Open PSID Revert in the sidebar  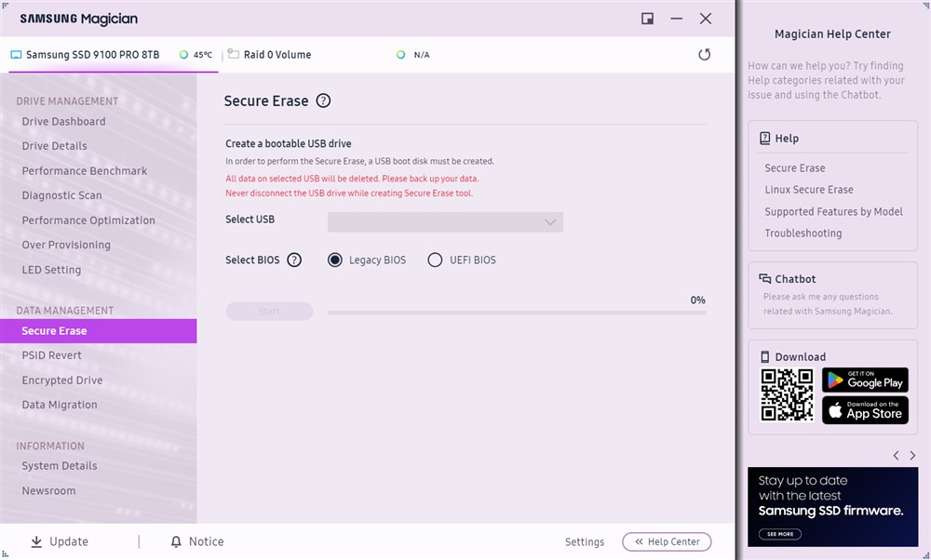[52, 355]
